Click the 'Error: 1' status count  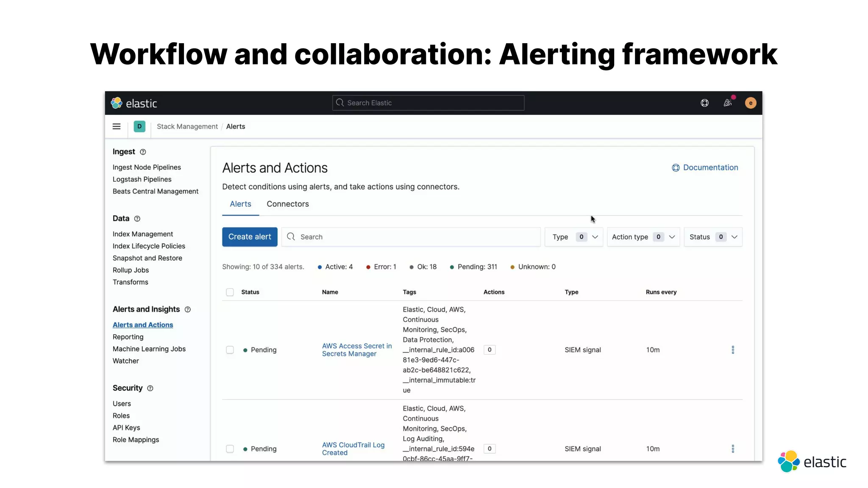(381, 267)
